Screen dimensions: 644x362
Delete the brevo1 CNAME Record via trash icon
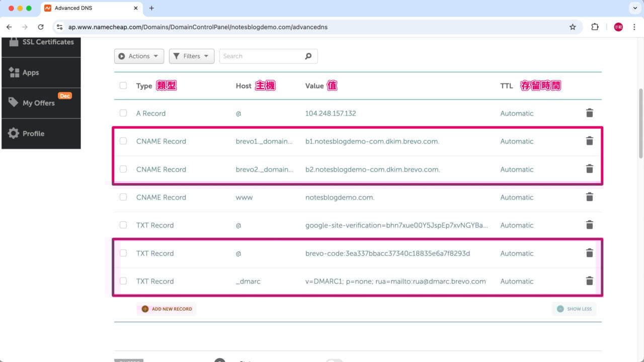click(x=589, y=141)
